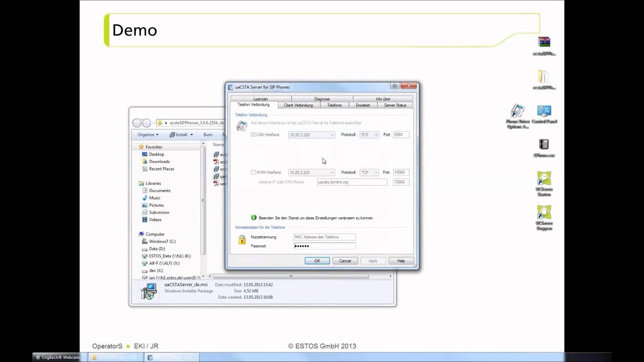Click externe IP field uacsta.dyndns.org
Image resolution: width=644 pixels, height=362 pixels.
(x=352, y=182)
